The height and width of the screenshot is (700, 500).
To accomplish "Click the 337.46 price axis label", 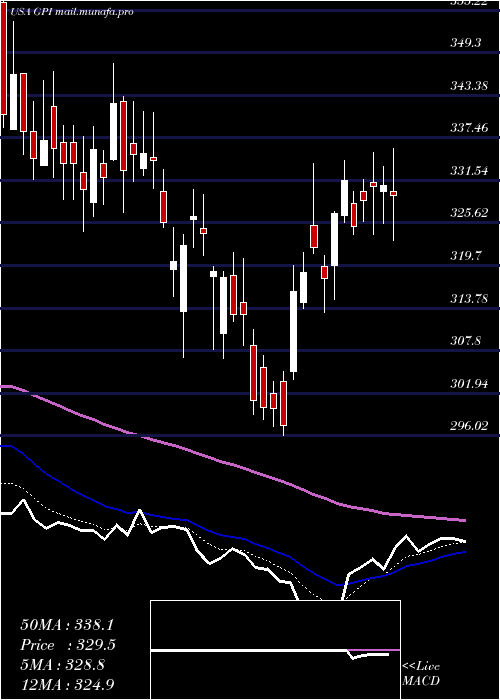I will pyautogui.click(x=469, y=128).
